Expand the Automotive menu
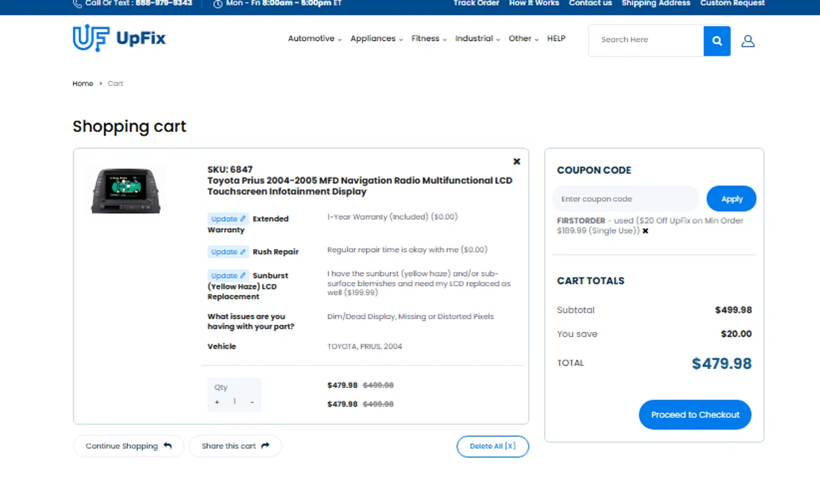The width and height of the screenshot is (820, 504). [314, 38]
